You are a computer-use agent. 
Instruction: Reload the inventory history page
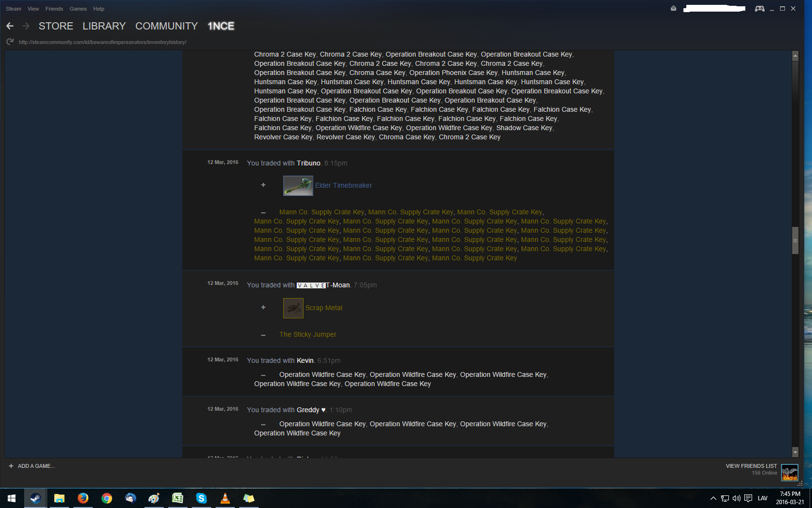point(10,42)
